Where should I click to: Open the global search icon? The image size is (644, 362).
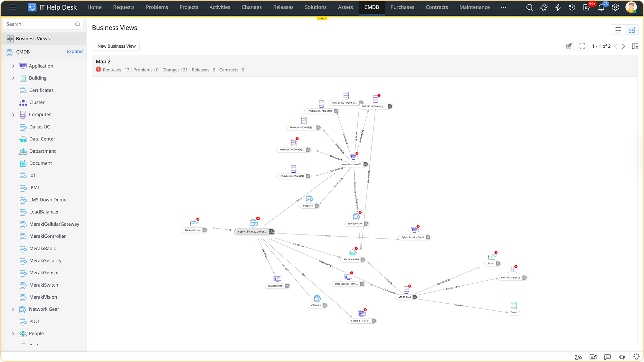529,7
